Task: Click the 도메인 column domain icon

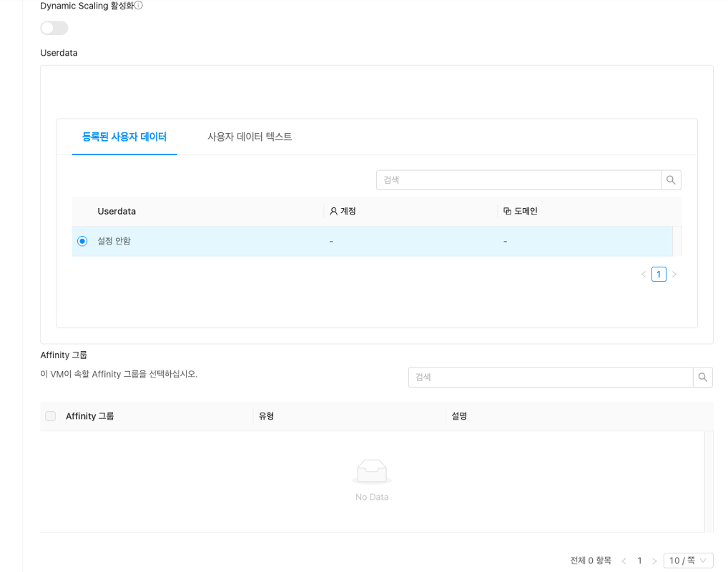Action: (507, 212)
